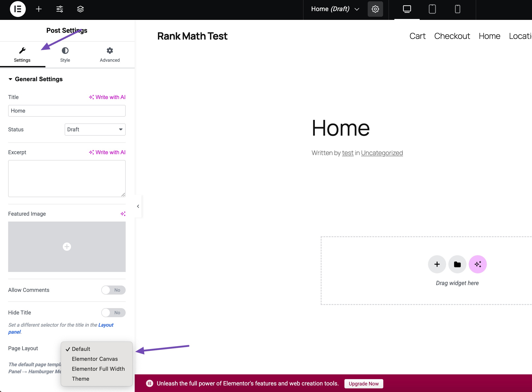This screenshot has width=532, height=392.
Task: Open the add element plus icon in top bar
Action: [39, 9]
